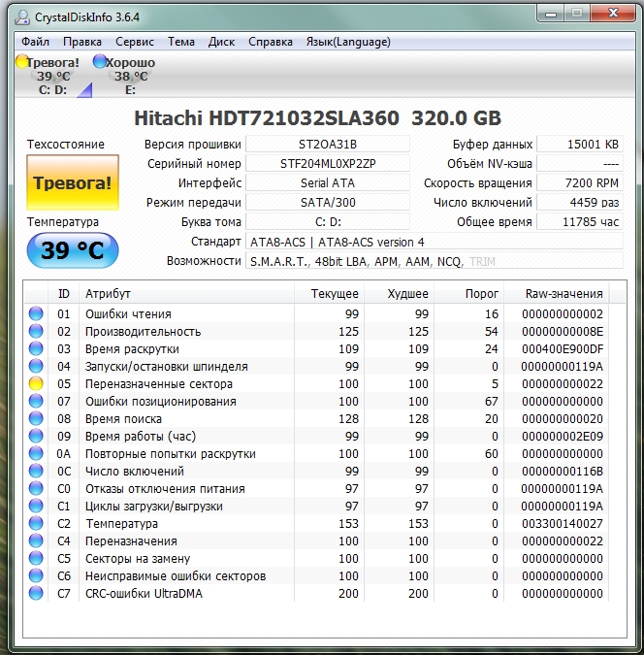Viewport: 644px width, 655px height.
Task: Click status icon of Ошибки позиционирования row
Action: pyautogui.click(x=36, y=401)
